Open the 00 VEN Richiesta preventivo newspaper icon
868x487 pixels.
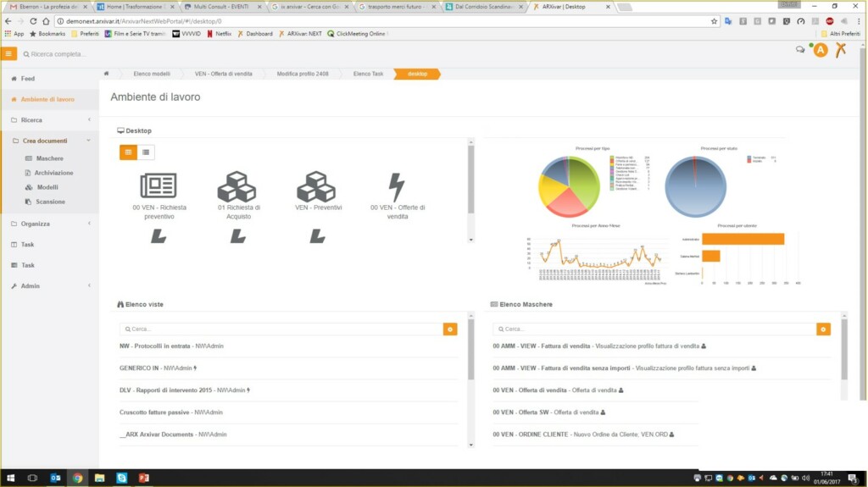(159, 185)
